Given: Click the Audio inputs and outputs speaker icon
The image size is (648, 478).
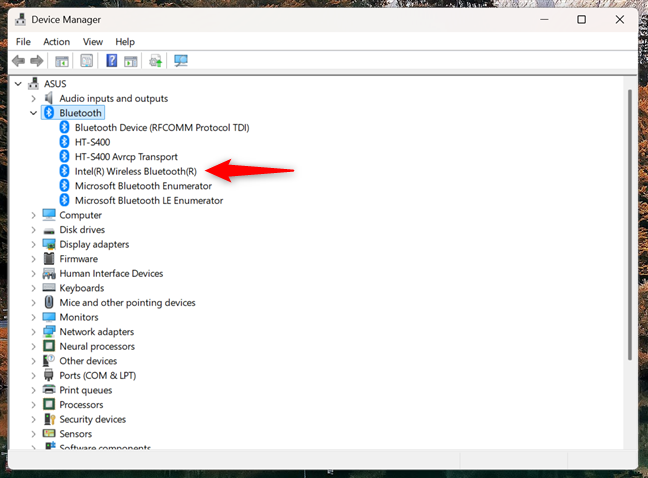Looking at the screenshot, I should [x=49, y=98].
